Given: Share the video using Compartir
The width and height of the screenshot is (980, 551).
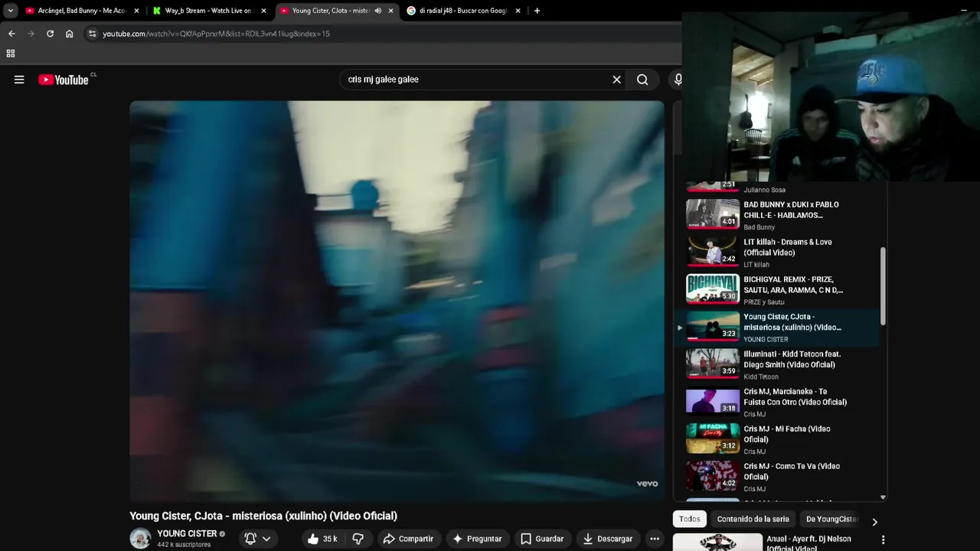Looking at the screenshot, I should [x=408, y=539].
